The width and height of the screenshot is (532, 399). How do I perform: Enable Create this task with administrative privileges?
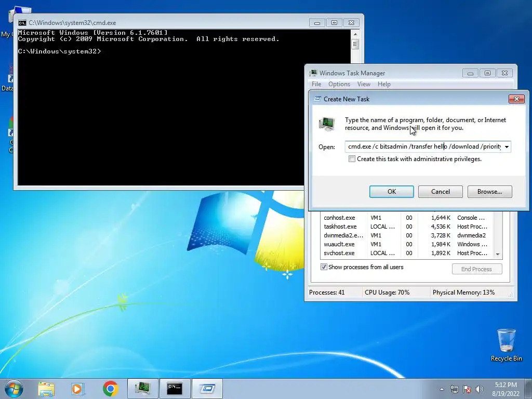point(352,159)
